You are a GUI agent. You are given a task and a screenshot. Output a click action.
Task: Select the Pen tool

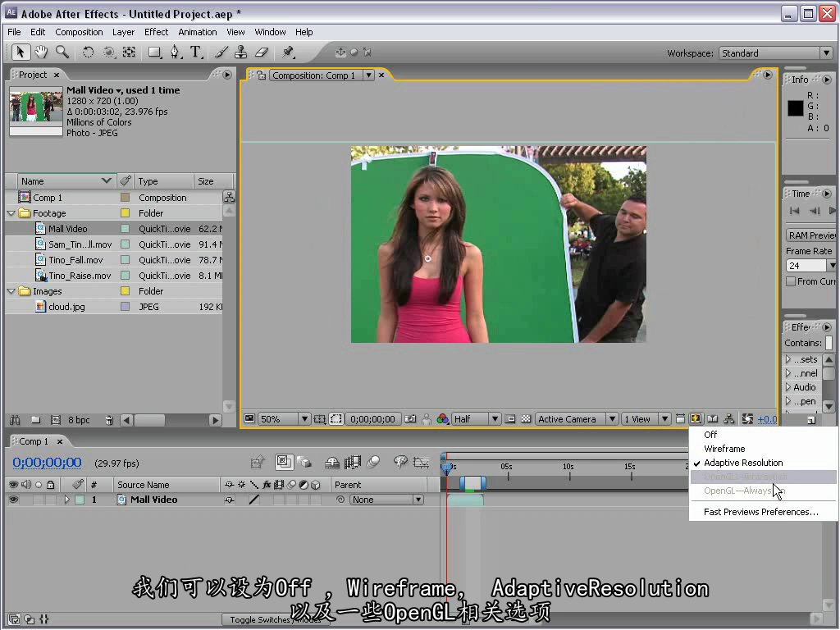(175, 52)
